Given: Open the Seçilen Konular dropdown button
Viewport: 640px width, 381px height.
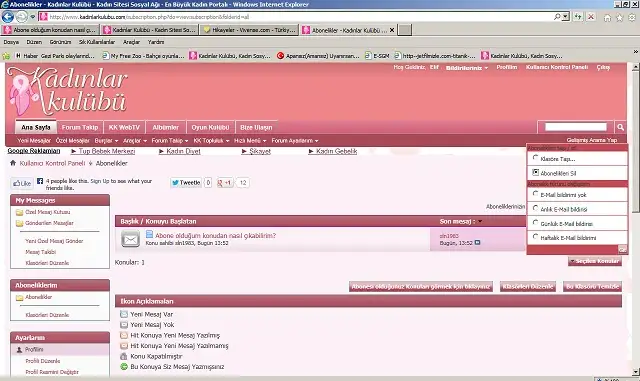Looking at the screenshot, I should click(x=595, y=261).
